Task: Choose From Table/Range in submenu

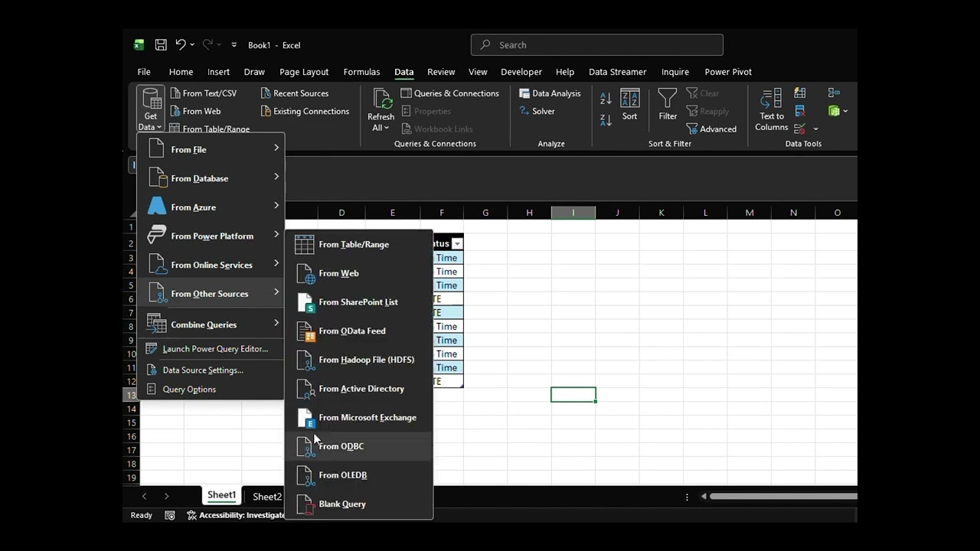Action: 359,244
